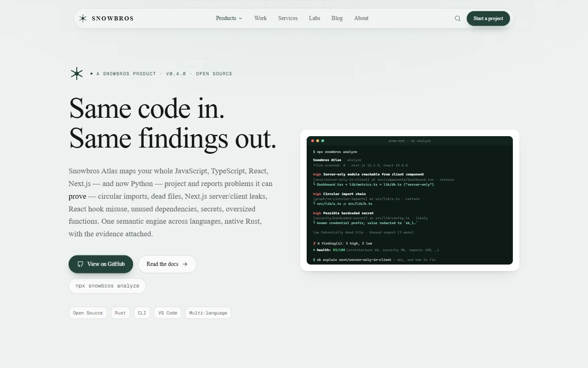Click the GitHub octocat icon on button
Image resolution: width=588 pixels, height=368 pixels.
coord(80,264)
